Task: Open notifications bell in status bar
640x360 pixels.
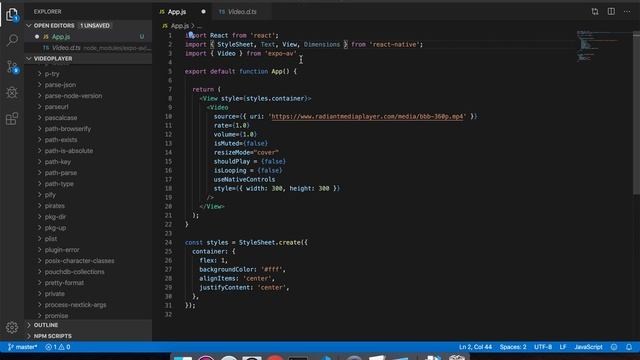Action: 629,347
